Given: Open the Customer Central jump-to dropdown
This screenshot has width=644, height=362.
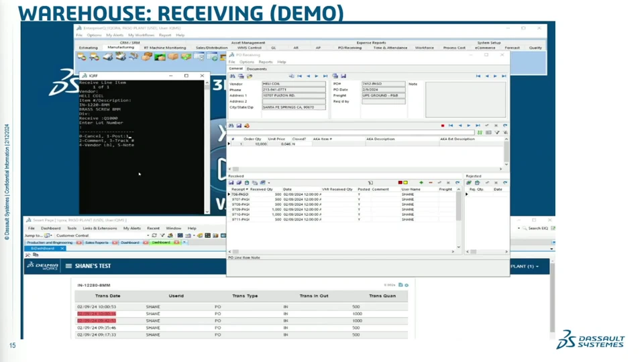Looking at the screenshot, I should coord(148,235).
